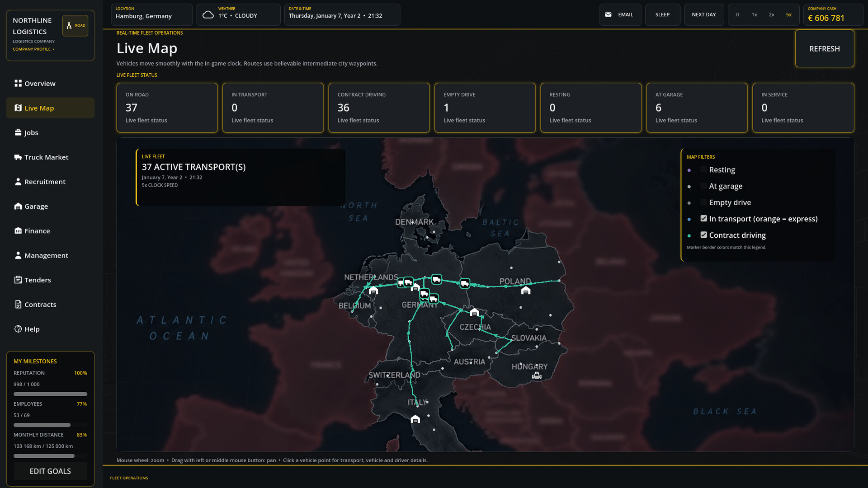868x488 pixels.
Task: Uncheck the Contract driving filter
Action: click(x=703, y=235)
